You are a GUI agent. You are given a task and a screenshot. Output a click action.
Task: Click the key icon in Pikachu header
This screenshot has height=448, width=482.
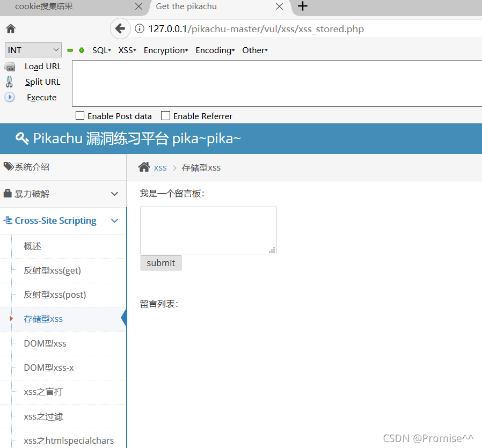point(22,138)
